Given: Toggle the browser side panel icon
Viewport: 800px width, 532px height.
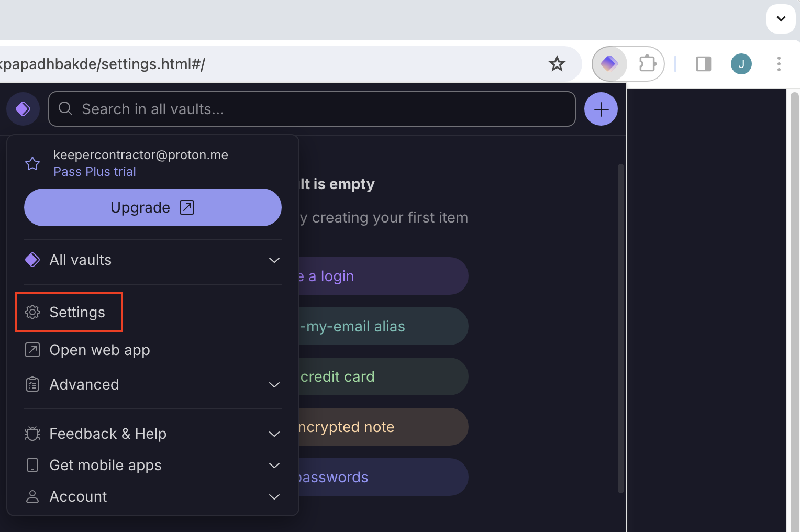Looking at the screenshot, I should point(704,64).
